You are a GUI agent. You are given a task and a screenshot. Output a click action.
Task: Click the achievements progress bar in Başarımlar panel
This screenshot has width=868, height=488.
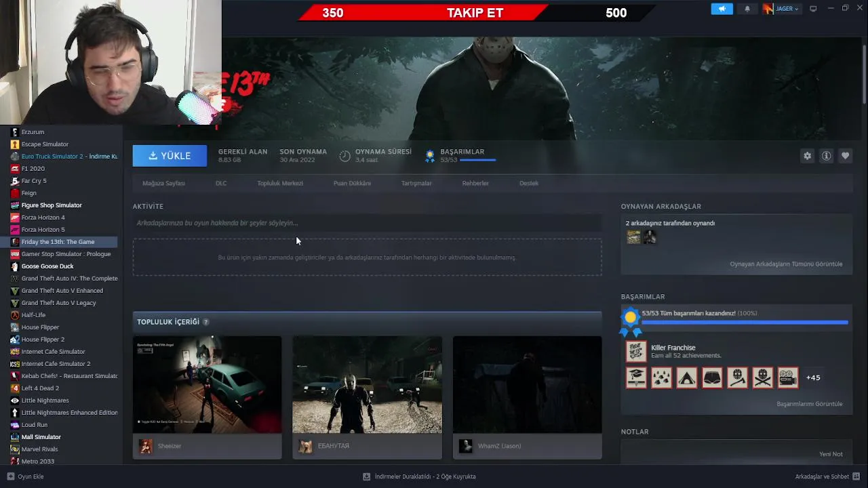(x=745, y=323)
